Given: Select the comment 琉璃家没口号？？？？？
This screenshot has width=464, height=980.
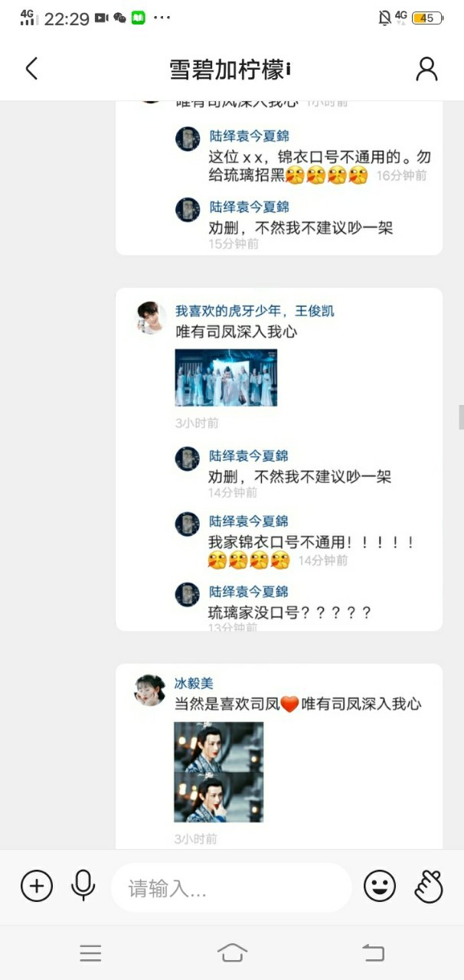Looking at the screenshot, I should point(290,612).
